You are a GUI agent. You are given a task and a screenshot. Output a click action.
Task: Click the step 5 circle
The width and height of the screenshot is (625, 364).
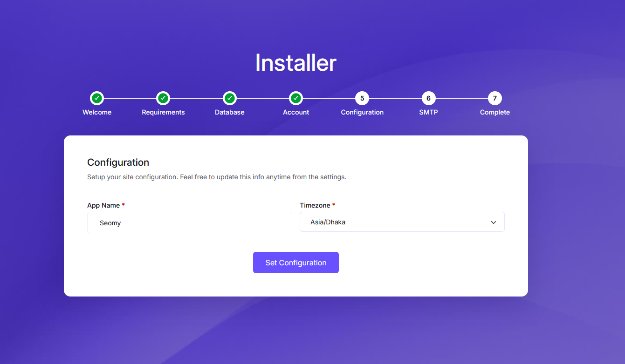coord(362,98)
